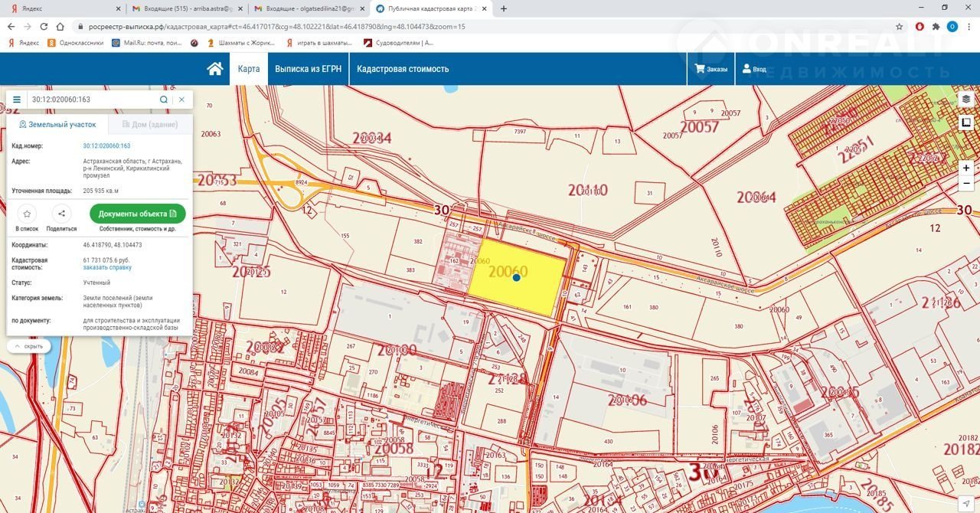Click the заказать справку link

107,268
